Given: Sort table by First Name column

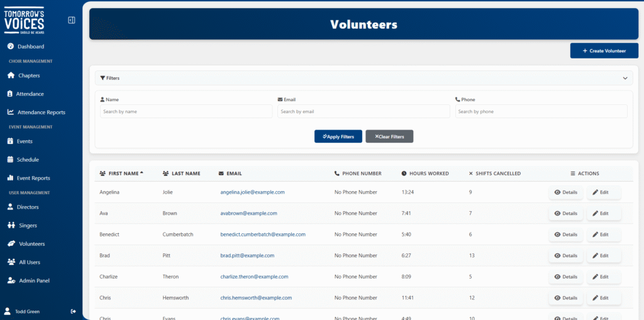Looking at the screenshot, I should [124, 174].
